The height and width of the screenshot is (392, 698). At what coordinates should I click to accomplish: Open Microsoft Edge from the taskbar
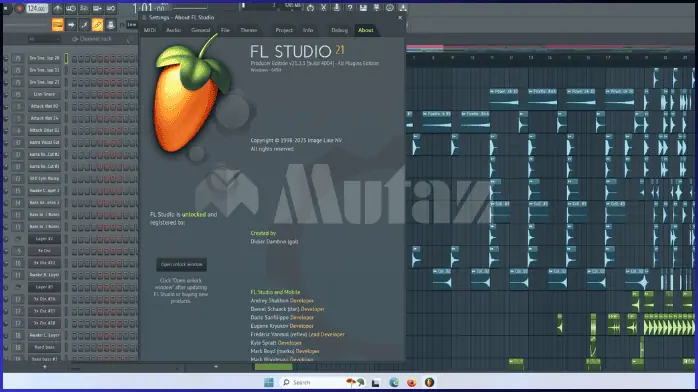point(394,382)
